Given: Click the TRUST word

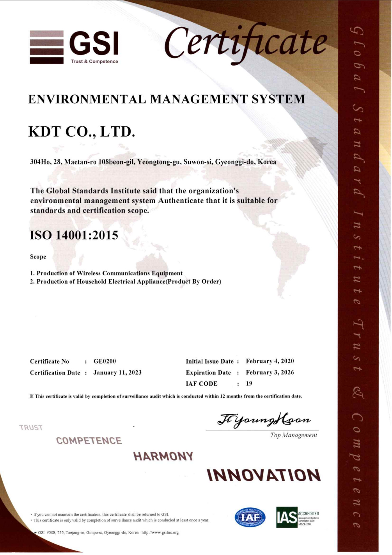Looking at the screenshot, I should pos(31,428).
